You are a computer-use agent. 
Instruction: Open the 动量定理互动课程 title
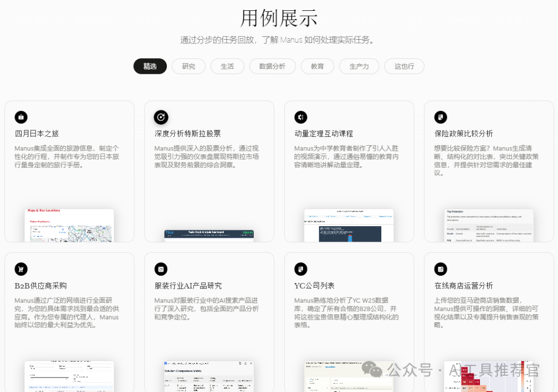[323, 134]
